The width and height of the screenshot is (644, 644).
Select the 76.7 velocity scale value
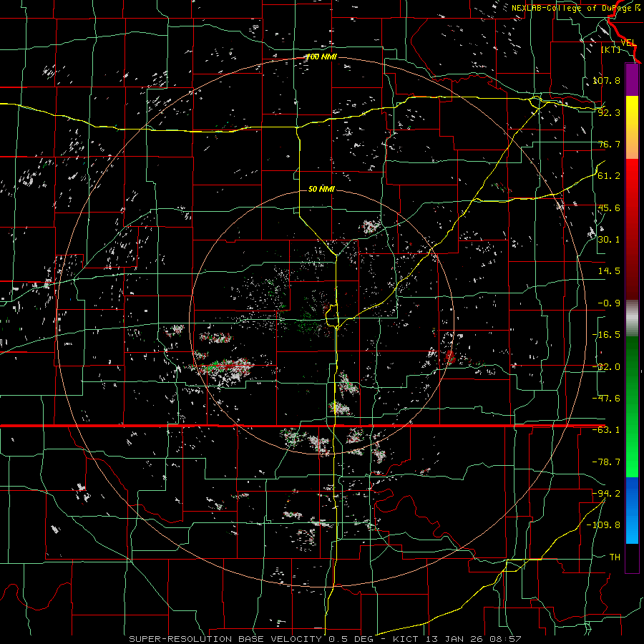pos(609,144)
